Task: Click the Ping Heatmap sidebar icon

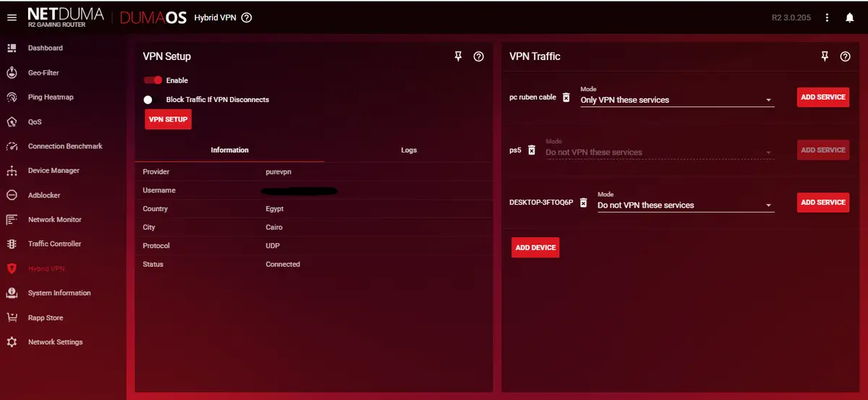Action: coord(12,97)
